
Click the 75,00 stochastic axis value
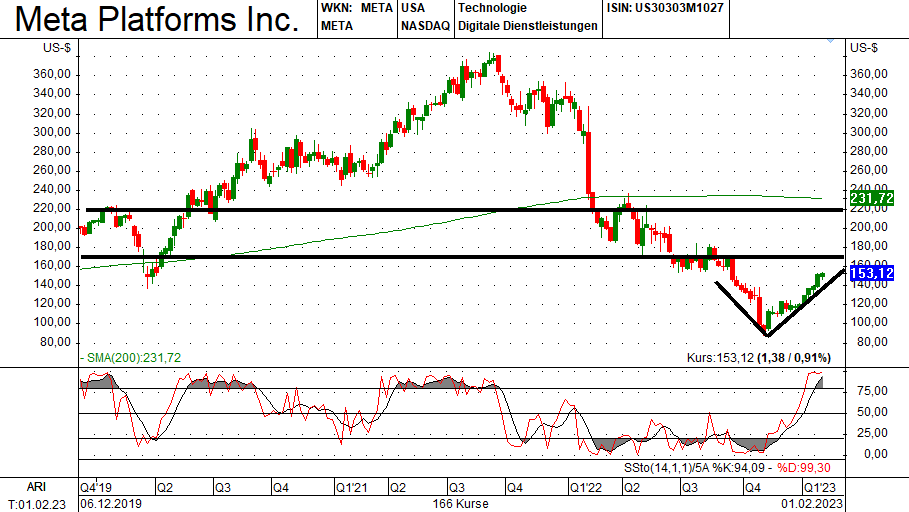[x=872, y=391]
